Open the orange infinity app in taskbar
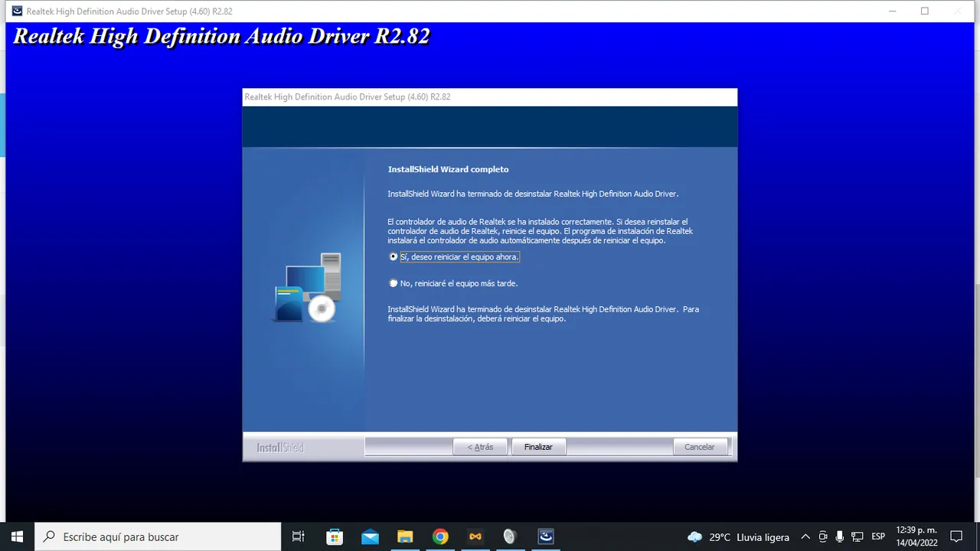 point(475,536)
